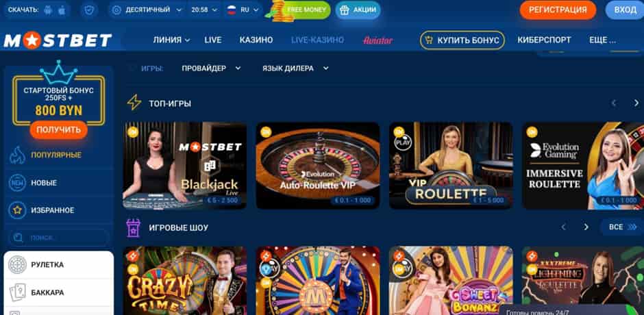Open the Киберспорт menu item

(x=544, y=40)
